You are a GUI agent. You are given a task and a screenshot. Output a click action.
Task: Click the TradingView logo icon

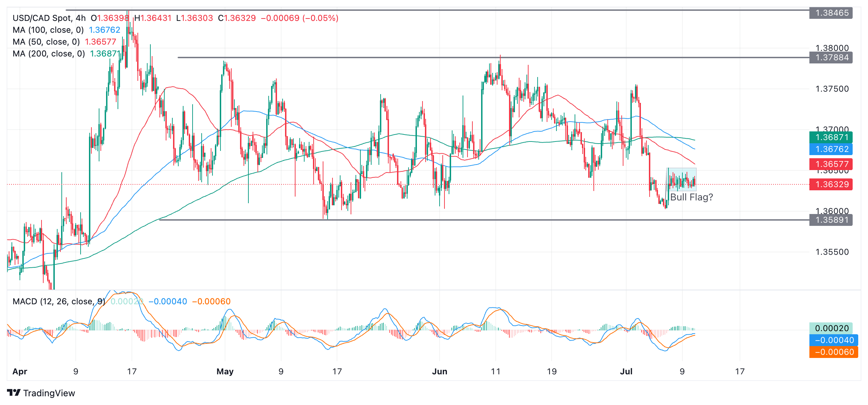[14, 393]
